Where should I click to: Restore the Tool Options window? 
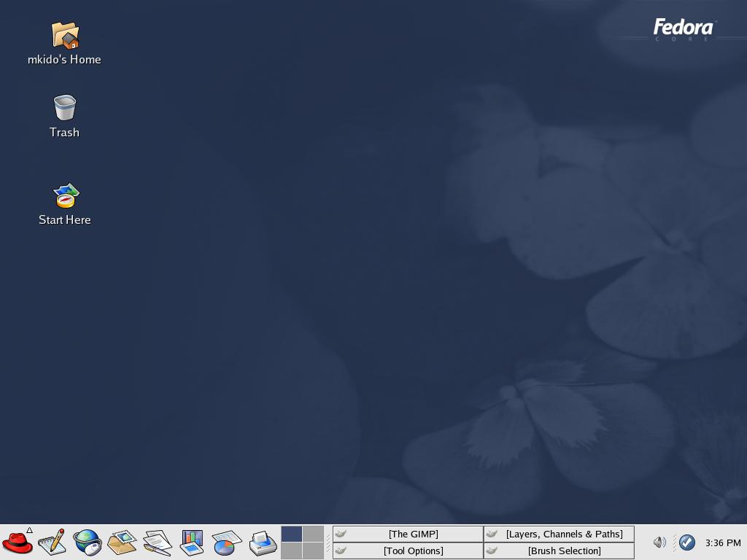click(x=408, y=551)
